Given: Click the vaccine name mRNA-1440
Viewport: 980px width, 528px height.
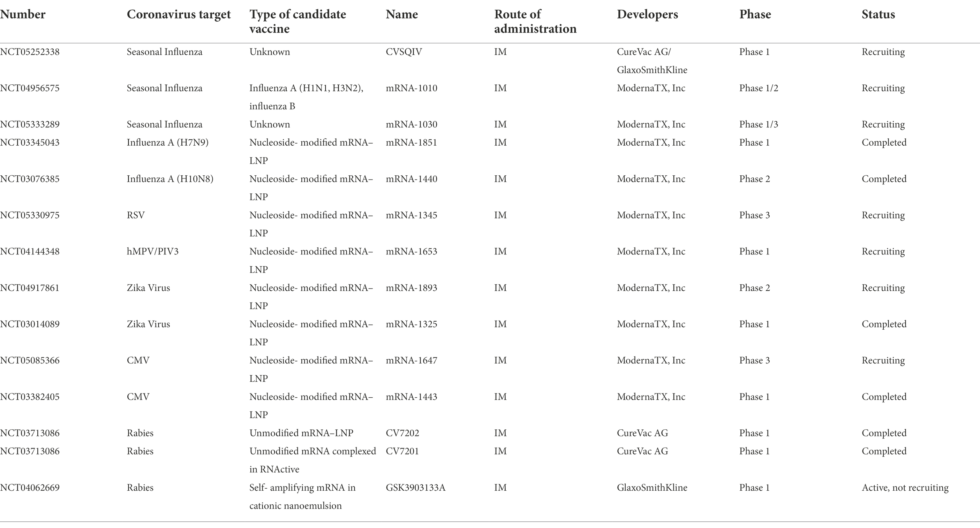Looking at the screenshot, I should tap(411, 179).
